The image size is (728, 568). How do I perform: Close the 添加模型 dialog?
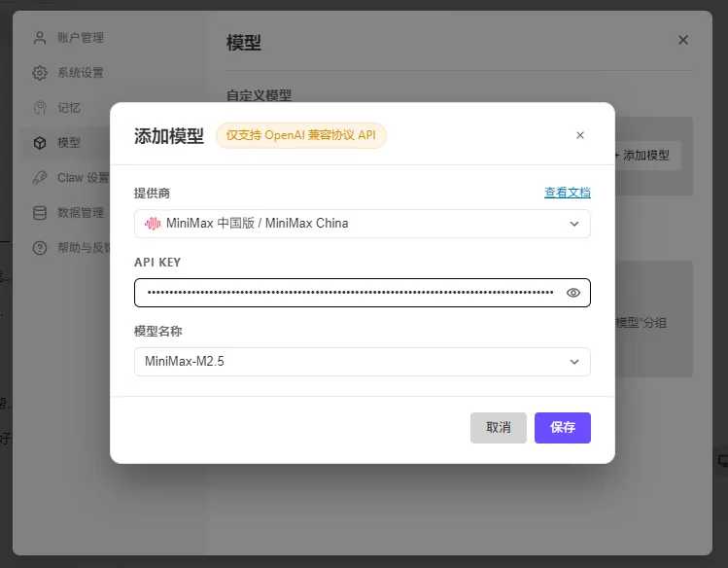[580, 135]
